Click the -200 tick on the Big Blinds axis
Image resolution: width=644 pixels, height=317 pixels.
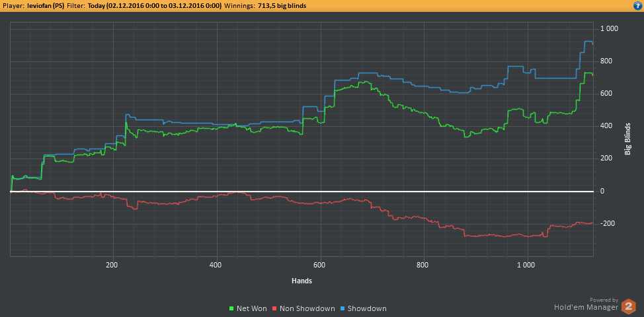pos(609,224)
